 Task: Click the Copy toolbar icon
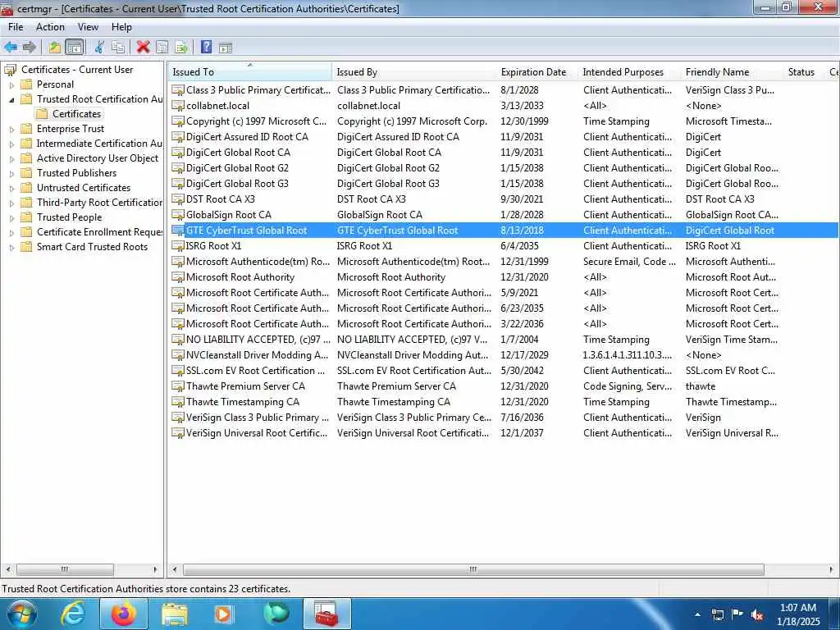click(x=118, y=47)
